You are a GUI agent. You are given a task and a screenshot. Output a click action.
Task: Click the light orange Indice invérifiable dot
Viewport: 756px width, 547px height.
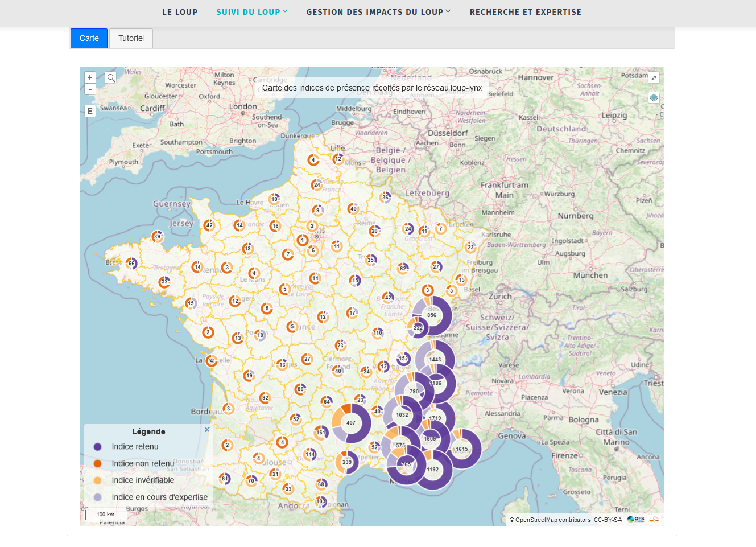(x=97, y=480)
